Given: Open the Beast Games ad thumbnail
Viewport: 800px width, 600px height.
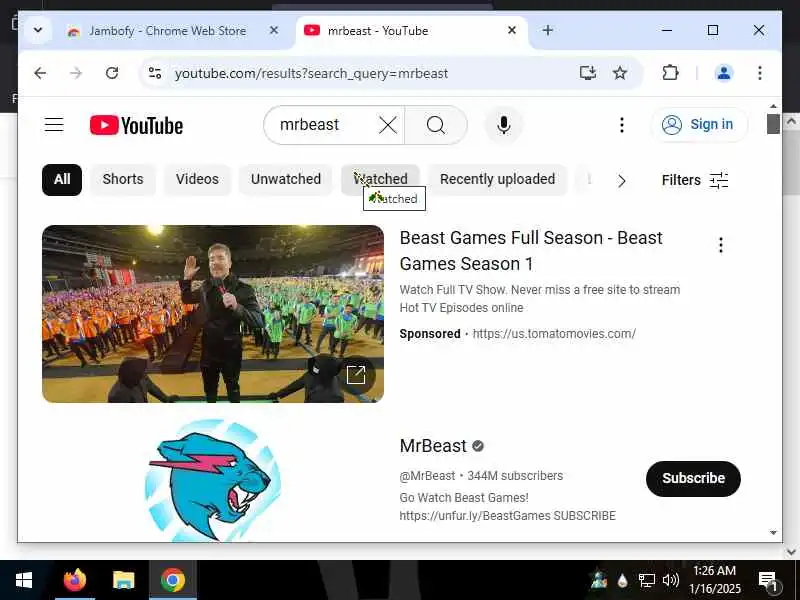Looking at the screenshot, I should click(213, 314).
